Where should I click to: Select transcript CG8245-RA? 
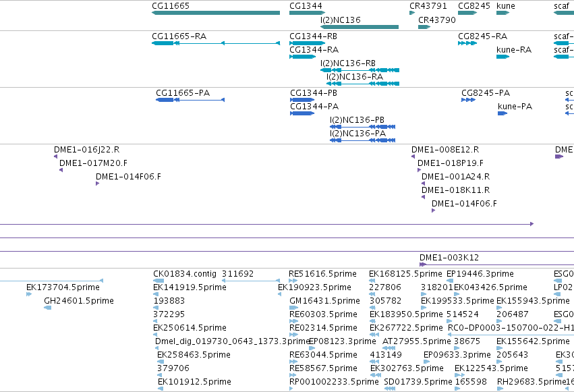(467, 43)
